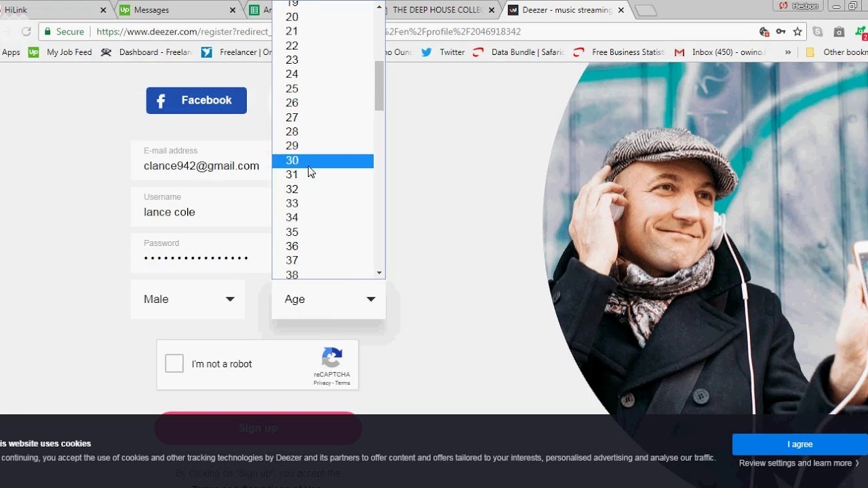The image size is (868, 488).
Task: Open the Male gender dropdown
Action: click(188, 299)
